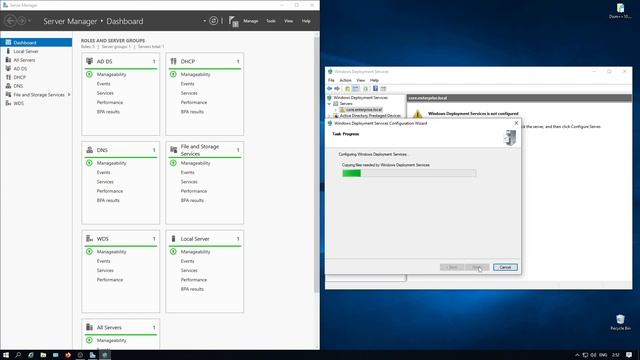
Task: Click the taskbar search icon
Action: [18, 355]
